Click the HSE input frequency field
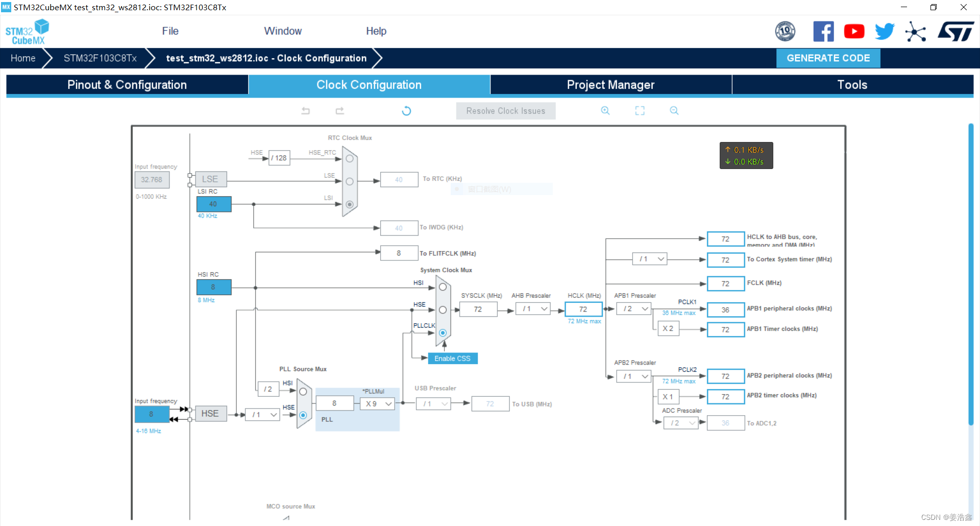The height and width of the screenshot is (526, 980). (x=152, y=414)
